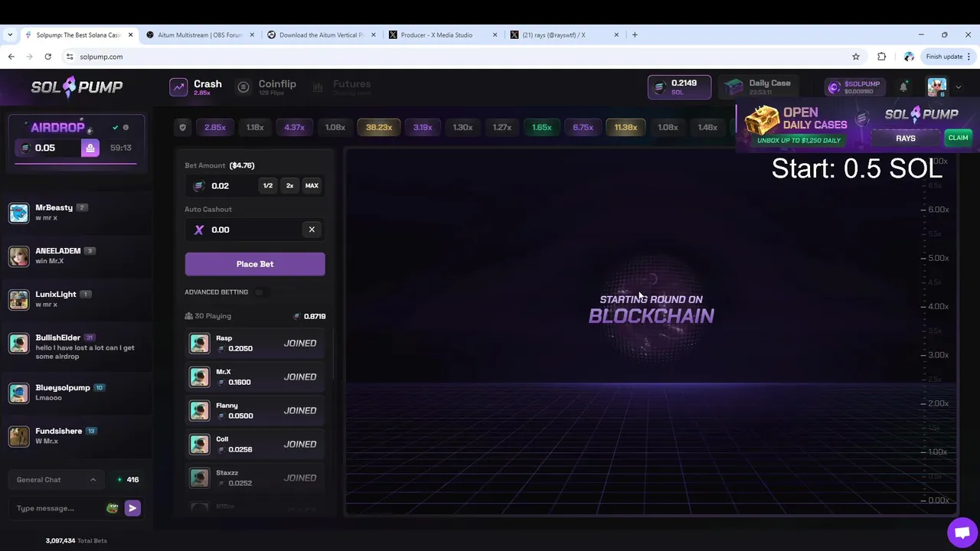This screenshot has height=551, width=980.
Task: Halve the bet with the 1/2 button
Action: click(x=268, y=185)
